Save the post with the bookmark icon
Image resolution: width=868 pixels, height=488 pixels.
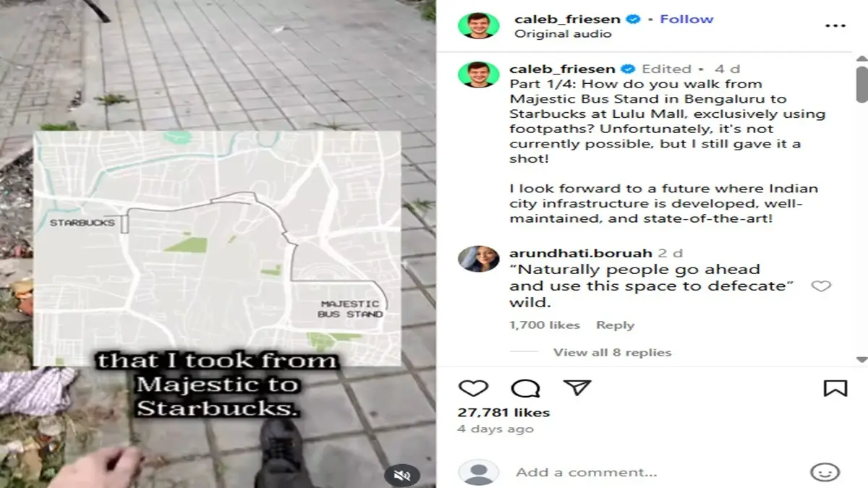pos(835,388)
